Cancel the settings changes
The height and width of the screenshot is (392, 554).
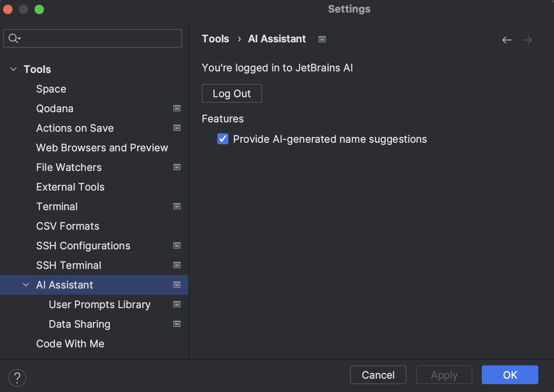(378, 375)
